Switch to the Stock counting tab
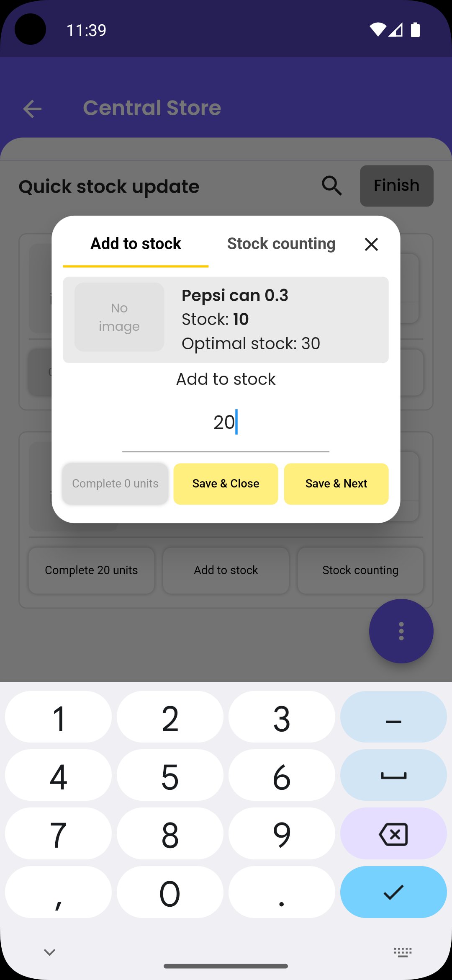The height and width of the screenshot is (980, 452). [x=281, y=244]
